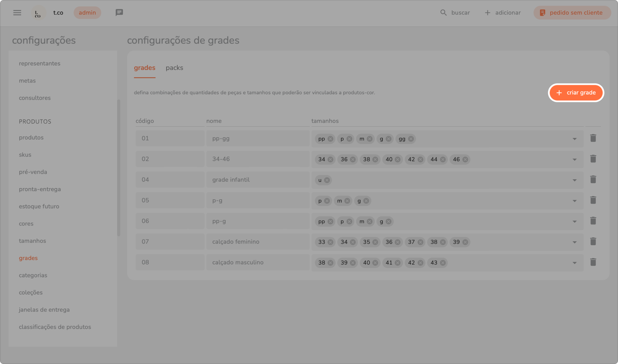Remove size gg from grade 01
This screenshot has height=364, width=618.
pyautogui.click(x=411, y=139)
